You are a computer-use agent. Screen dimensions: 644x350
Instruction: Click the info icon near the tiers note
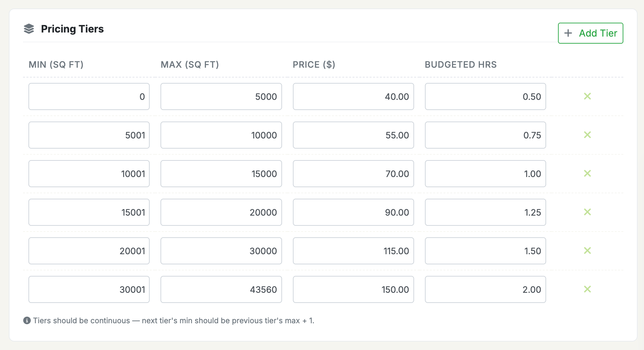(27, 320)
